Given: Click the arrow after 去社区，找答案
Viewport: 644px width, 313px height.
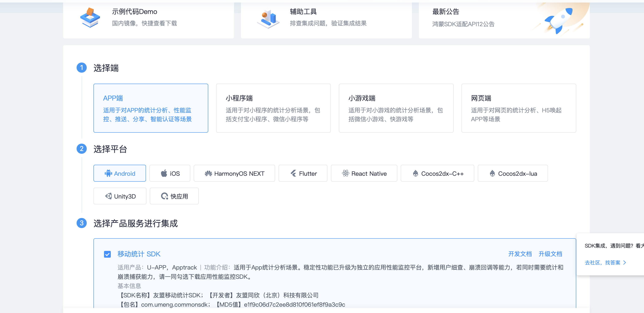Looking at the screenshot, I should [x=625, y=263].
